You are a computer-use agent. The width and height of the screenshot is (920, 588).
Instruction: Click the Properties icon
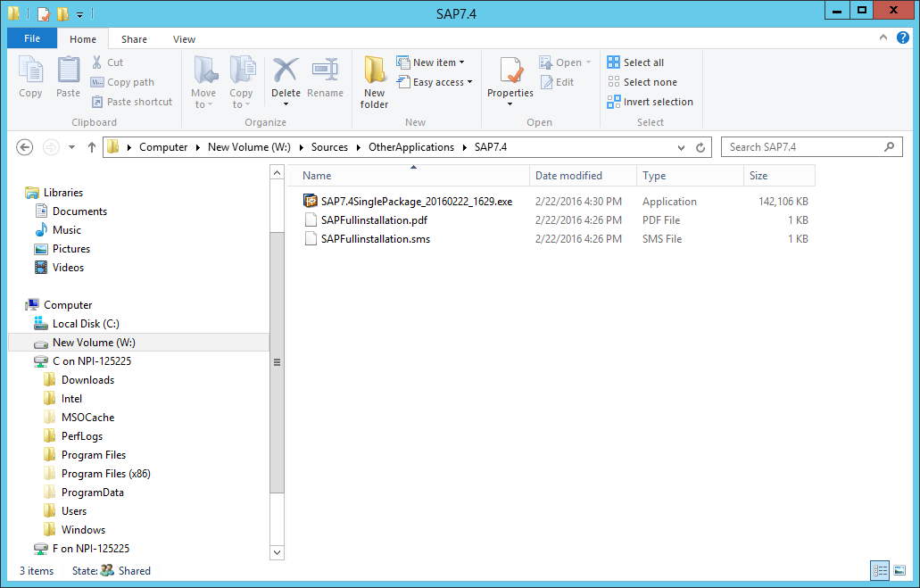tap(510, 71)
